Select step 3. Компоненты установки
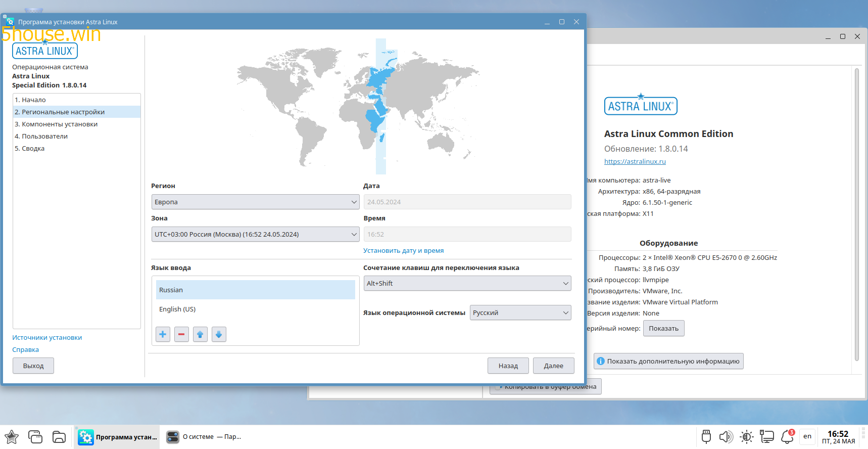The width and height of the screenshot is (868, 449). (x=77, y=124)
